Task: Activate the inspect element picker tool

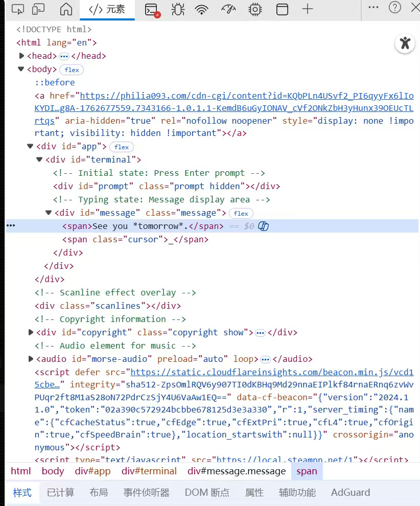Action: [17, 9]
